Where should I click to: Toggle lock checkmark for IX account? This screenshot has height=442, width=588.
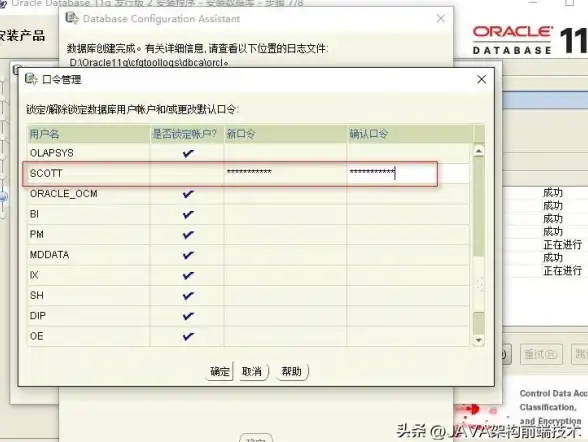point(188,275)
